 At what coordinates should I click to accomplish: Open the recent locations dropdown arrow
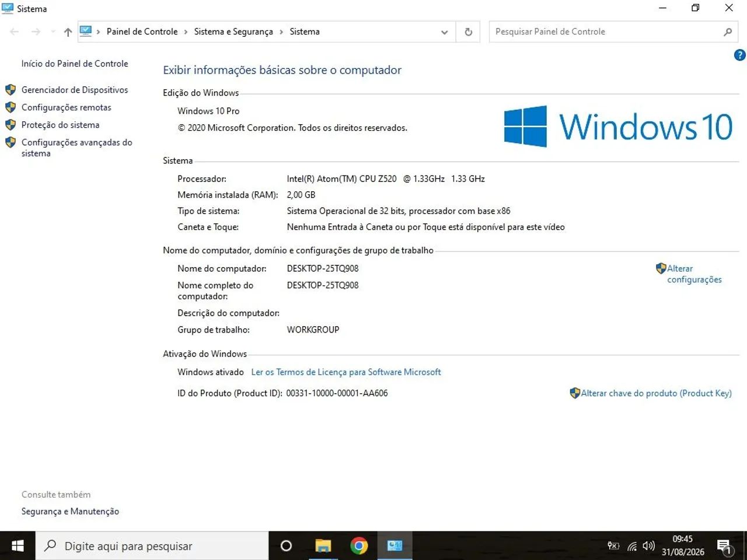(x=53, y=32)
